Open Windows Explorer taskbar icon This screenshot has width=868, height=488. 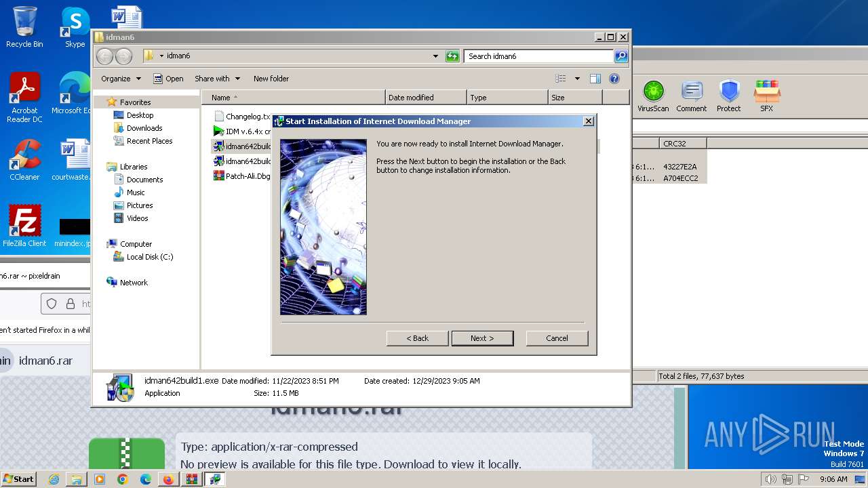[77, 479]
